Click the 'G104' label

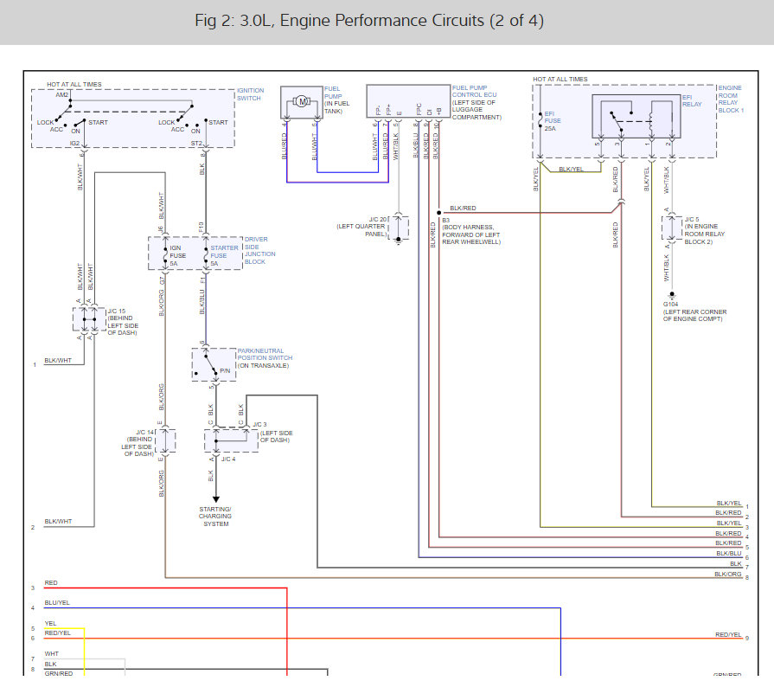click(x=670, y=305)
